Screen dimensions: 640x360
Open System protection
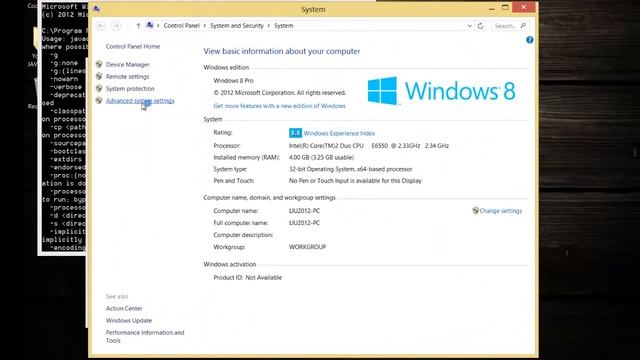tap(130, 89)
